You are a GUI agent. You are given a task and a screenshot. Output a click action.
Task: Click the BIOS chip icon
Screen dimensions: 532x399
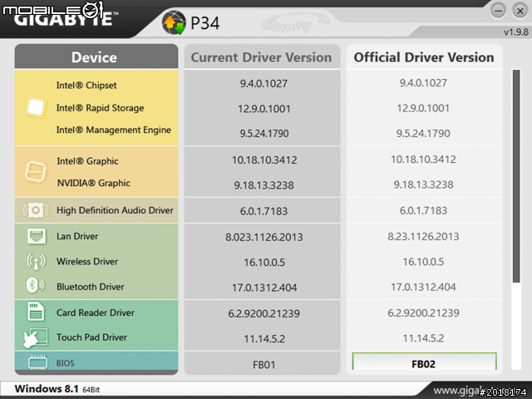37,362
